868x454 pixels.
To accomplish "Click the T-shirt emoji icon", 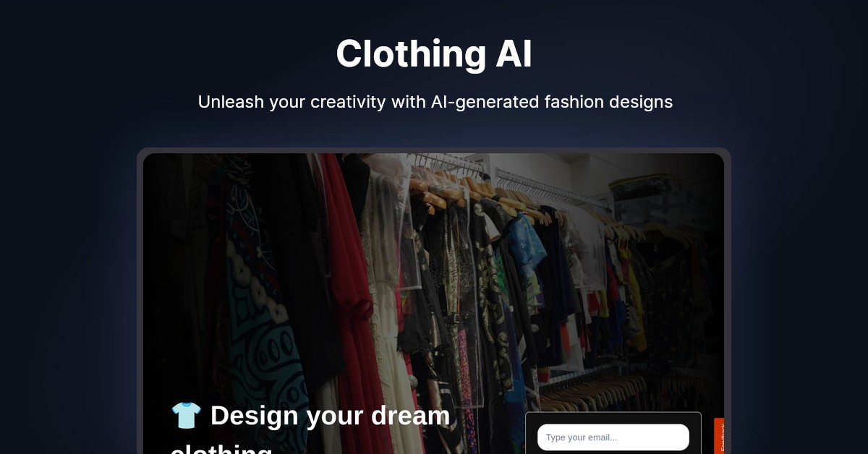I will tap(186, 416).
